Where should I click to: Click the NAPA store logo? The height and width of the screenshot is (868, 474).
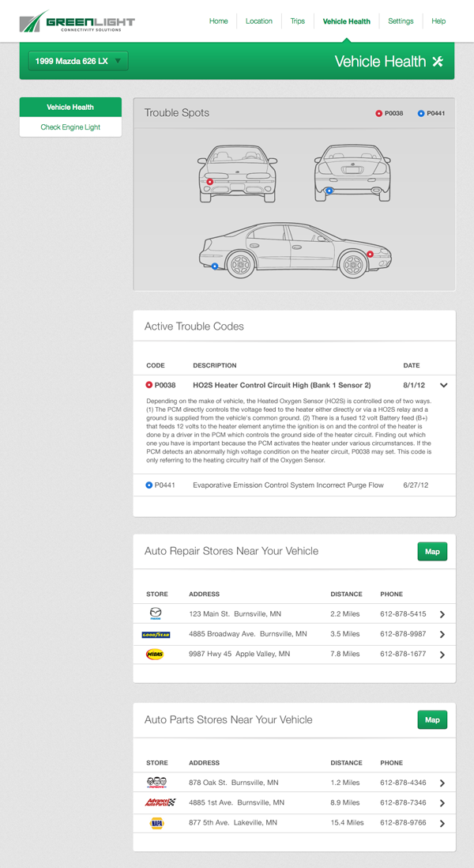pyautogui.click(x=156, y=823)
